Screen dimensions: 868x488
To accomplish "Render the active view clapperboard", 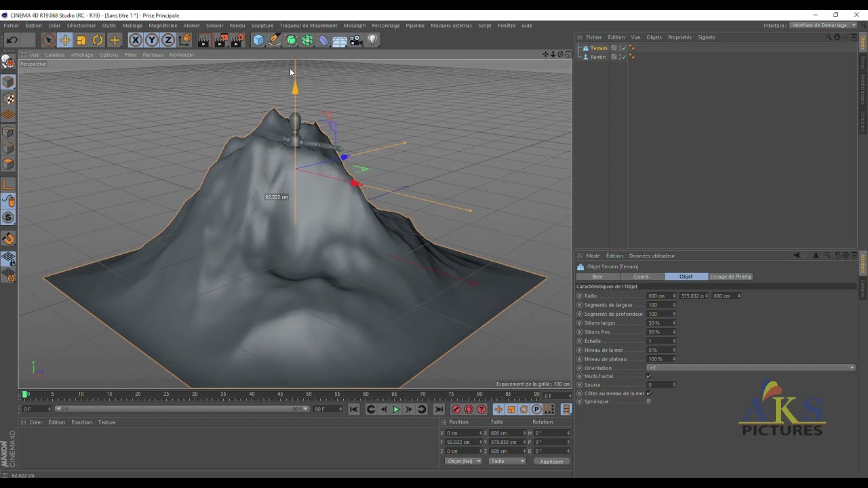I will (x=203, y=40).
